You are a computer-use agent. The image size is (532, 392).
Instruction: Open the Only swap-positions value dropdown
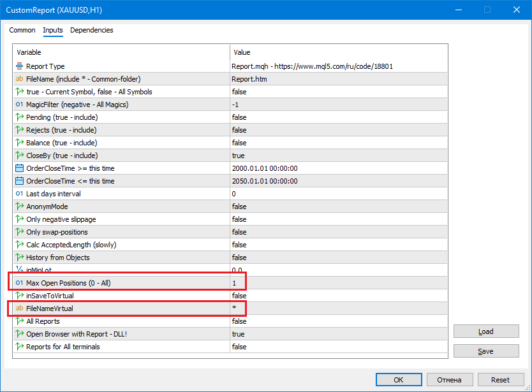[x=338, y=232]
